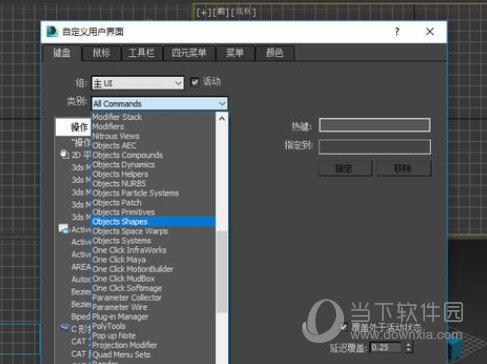Click the 操作 column header

(73, 127)
